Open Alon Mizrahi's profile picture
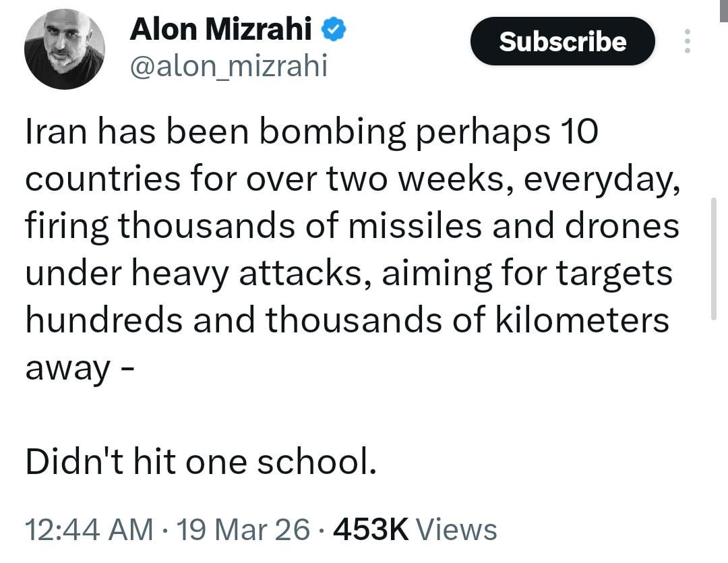728x563 pixels. tap(65, 49)
